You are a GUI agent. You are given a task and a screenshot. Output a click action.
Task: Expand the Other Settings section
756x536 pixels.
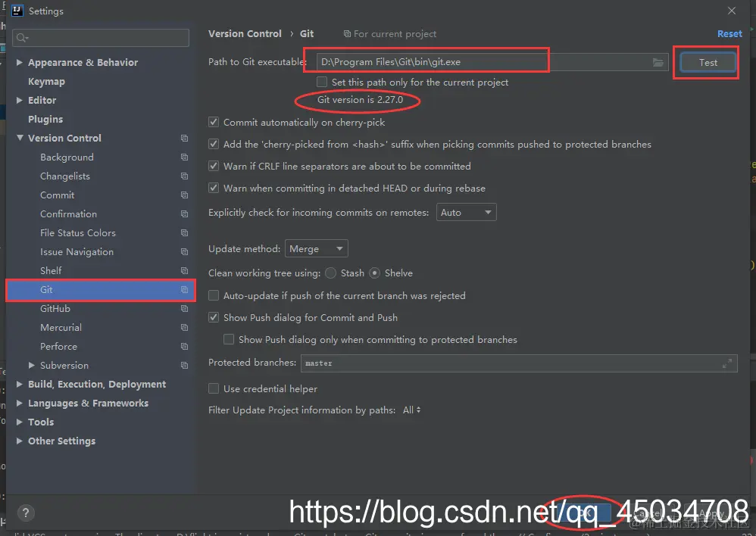point(19,441)
